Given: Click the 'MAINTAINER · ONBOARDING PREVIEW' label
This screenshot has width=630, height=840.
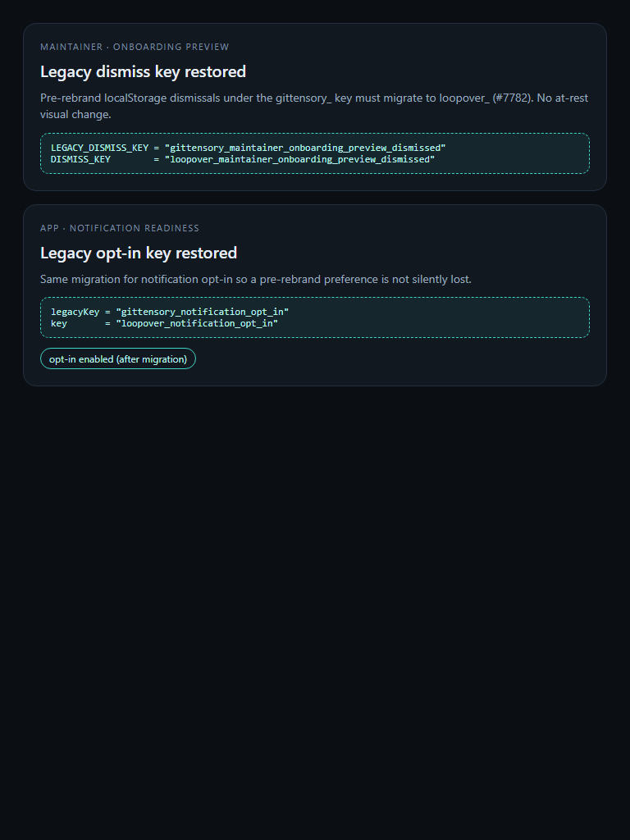Looking at the screenshot, I should 135,47.
